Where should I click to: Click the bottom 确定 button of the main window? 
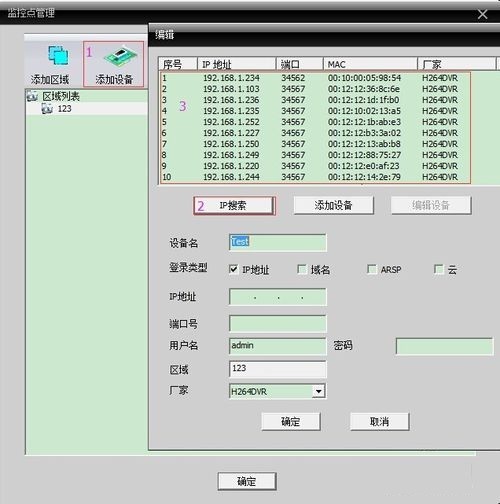point(247,481)
